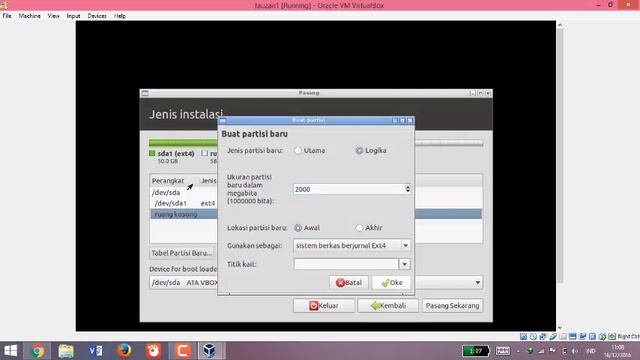Open Google Chrome from the taskbar
The image size is (640, 360).
[x=37, y=351]
